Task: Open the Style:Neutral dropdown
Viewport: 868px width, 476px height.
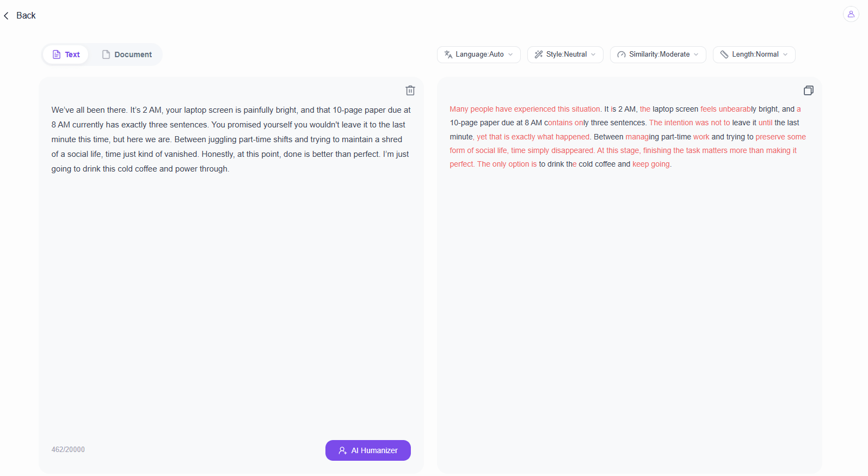Action: (x=565, y=54)
